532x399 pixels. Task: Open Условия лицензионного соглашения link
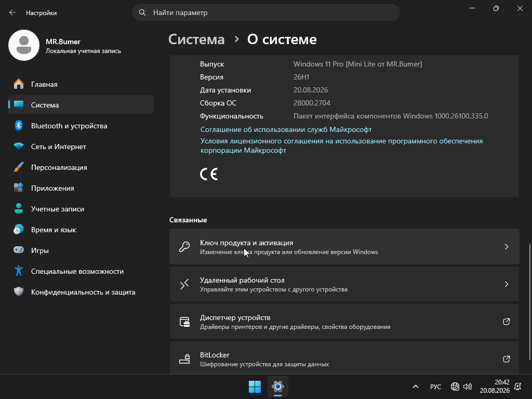coord(341,145)
